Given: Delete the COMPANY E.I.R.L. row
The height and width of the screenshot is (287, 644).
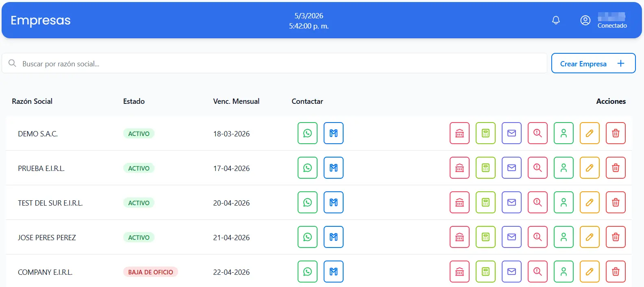Looking at the screenshot, I should [x=616, y=272].
